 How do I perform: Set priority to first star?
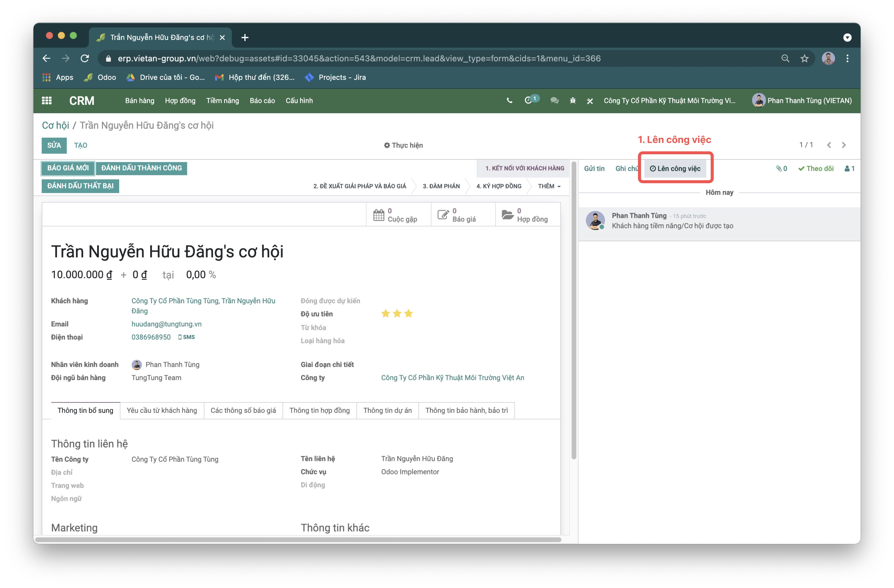tap(385, 314)
